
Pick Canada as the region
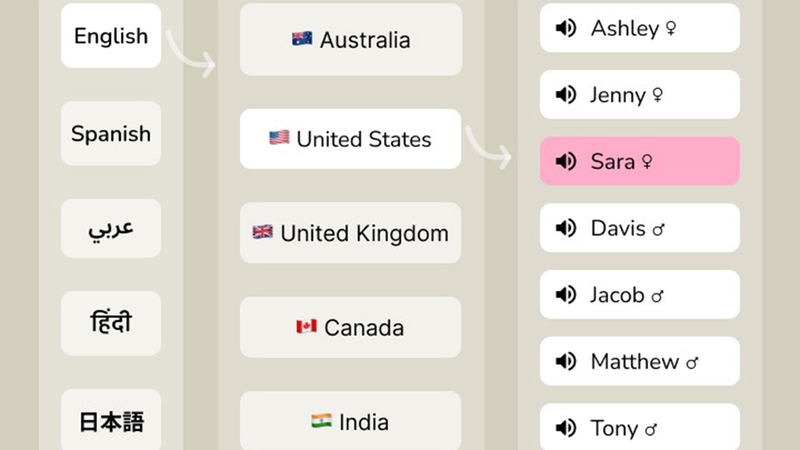(351, 327)
